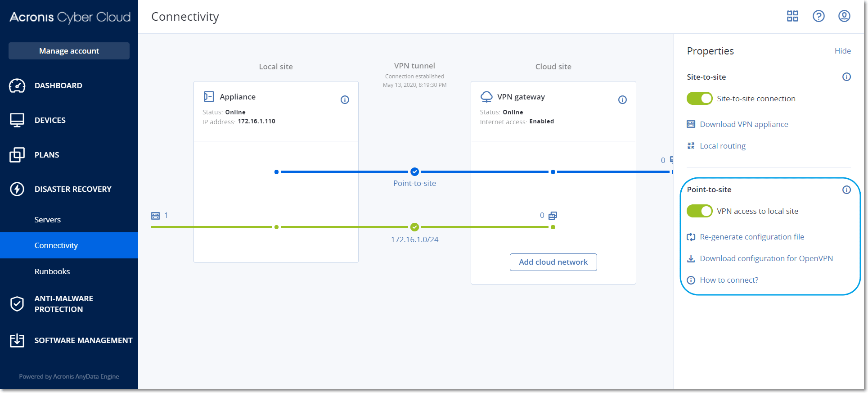Select the Point-to-site VPN tunnel checkmark node
The height and width of the screenshot is (393, 868).
pyautogui.click(x=414, y=172)
